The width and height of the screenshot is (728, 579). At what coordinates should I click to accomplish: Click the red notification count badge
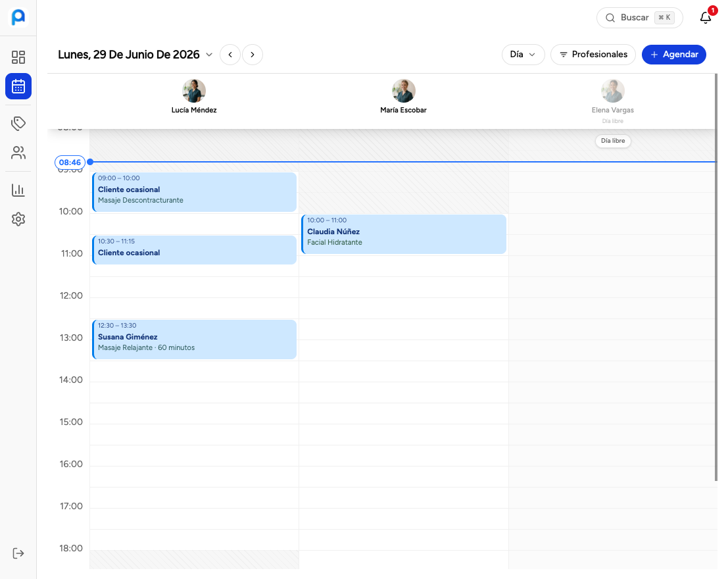pyautogui.click(x=712, y=11)
